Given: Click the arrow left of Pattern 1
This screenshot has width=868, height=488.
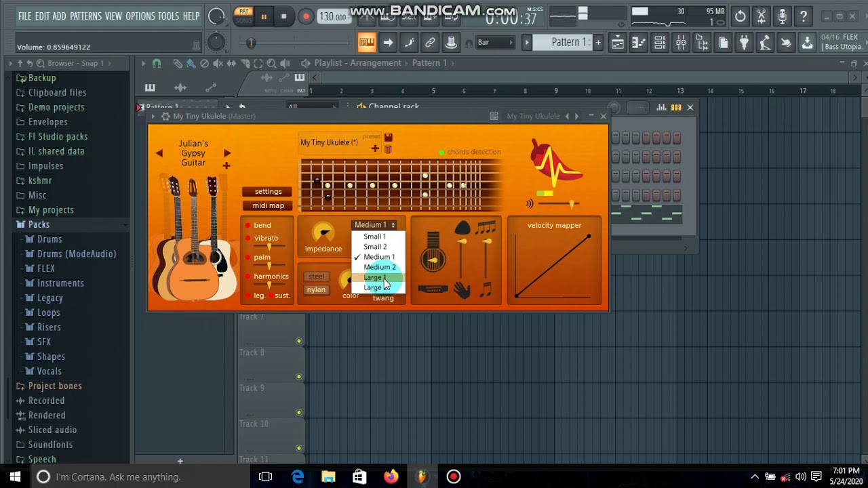Looking at the screenshot, I should point(526,43).
